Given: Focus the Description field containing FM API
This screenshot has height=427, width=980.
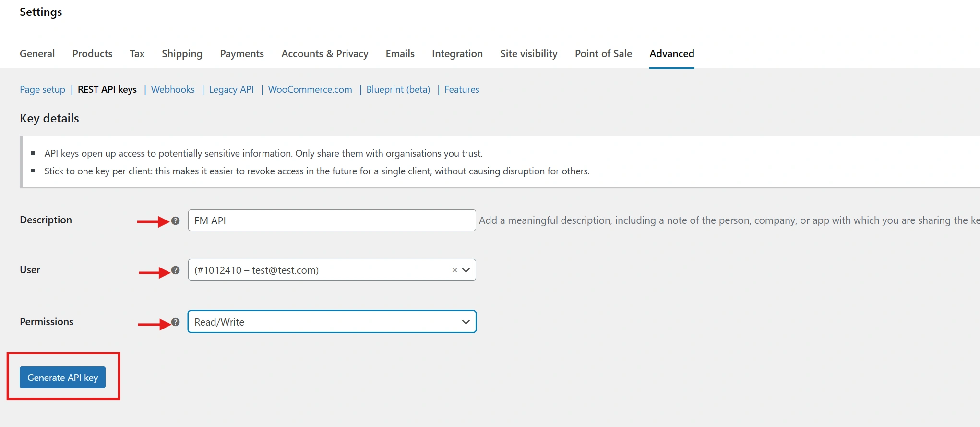Looking at the screenshot, I should (x=332, y=220).
